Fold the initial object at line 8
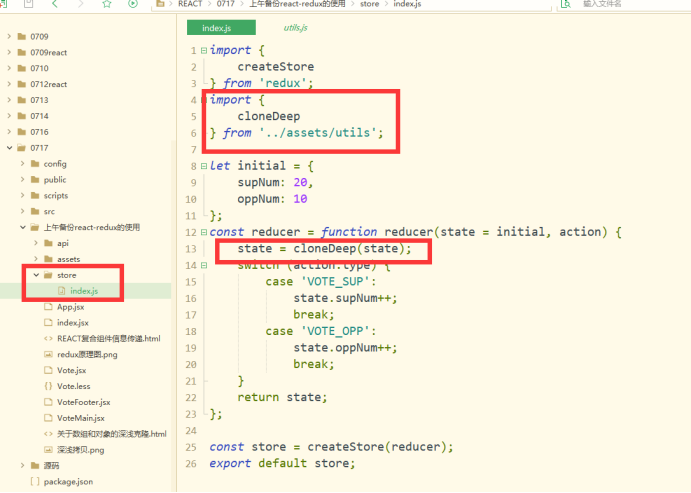 [x=204, y=166]
